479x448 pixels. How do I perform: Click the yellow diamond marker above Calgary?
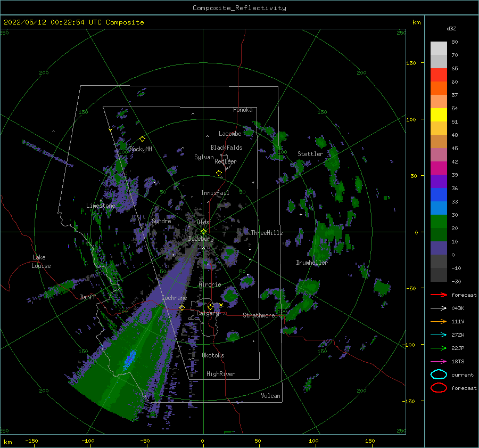210,307
